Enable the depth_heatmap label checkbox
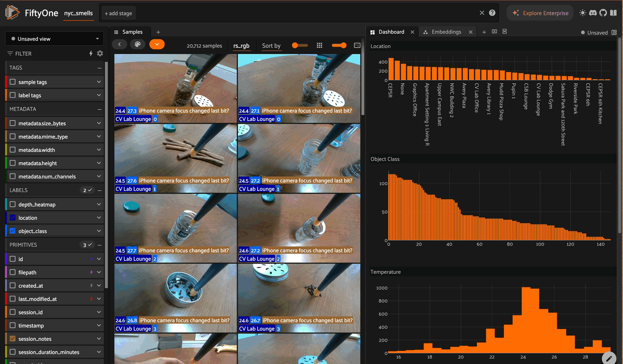This screenshot has height=364, width=623. tap(13, 205)
